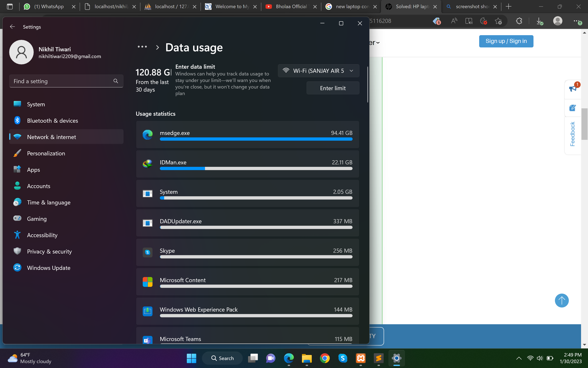Switch to the Welcome to My WordPress tab
The height and width of the screenshot is (368, 588).
[231, 7]
